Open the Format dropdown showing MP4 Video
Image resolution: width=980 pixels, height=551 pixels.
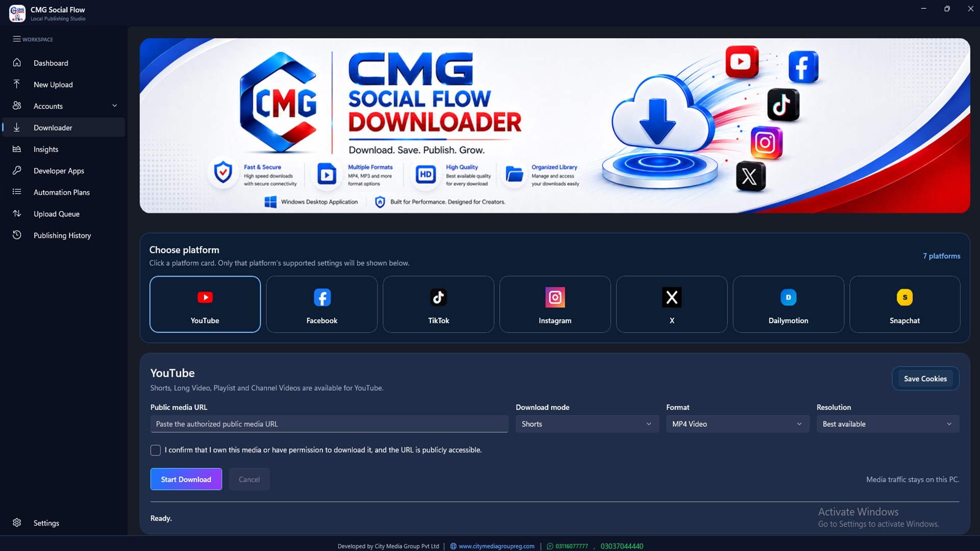click(x=738, y=424)
